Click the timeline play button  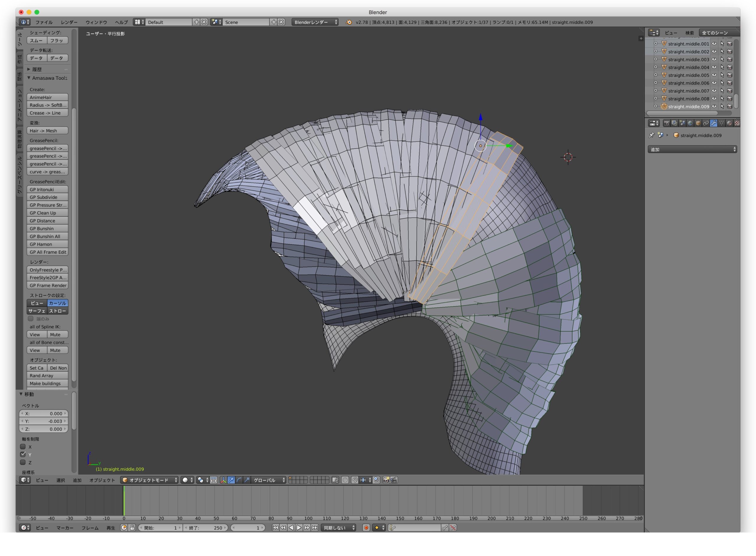(x=299, y=528)
